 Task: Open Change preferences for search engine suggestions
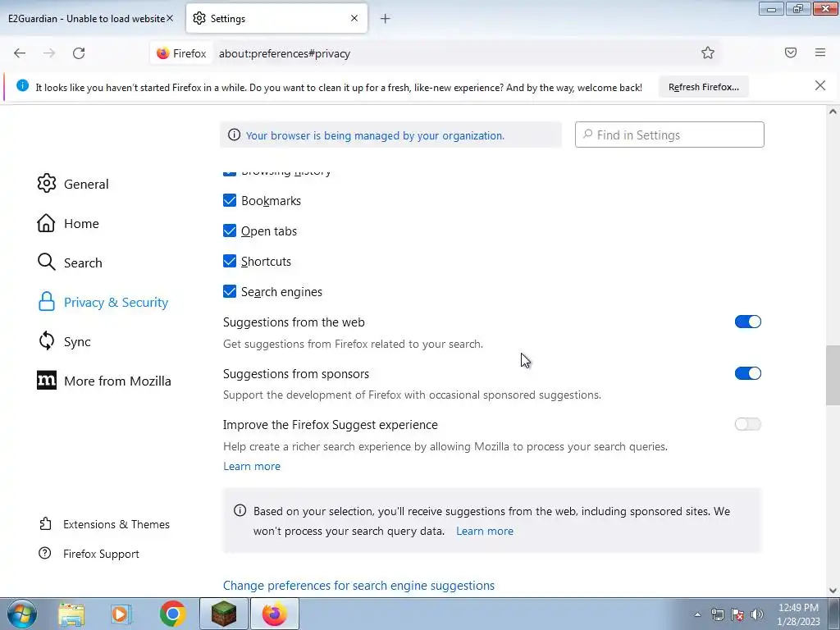pyautogui.click(x=359, y=585)
